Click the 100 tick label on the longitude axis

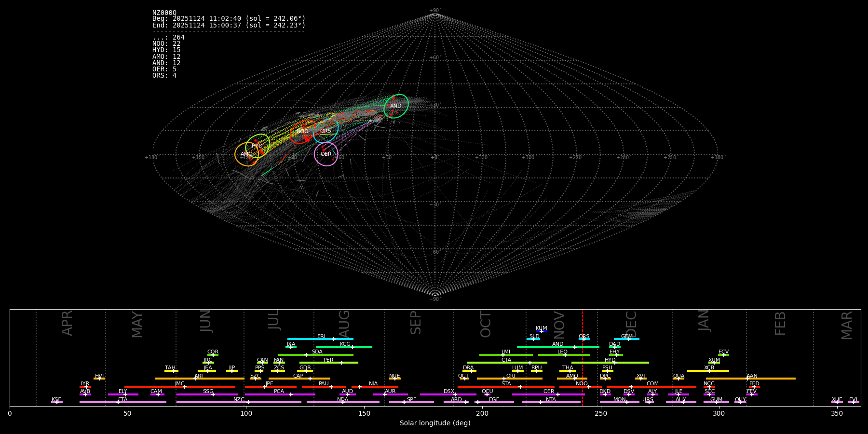246,414
